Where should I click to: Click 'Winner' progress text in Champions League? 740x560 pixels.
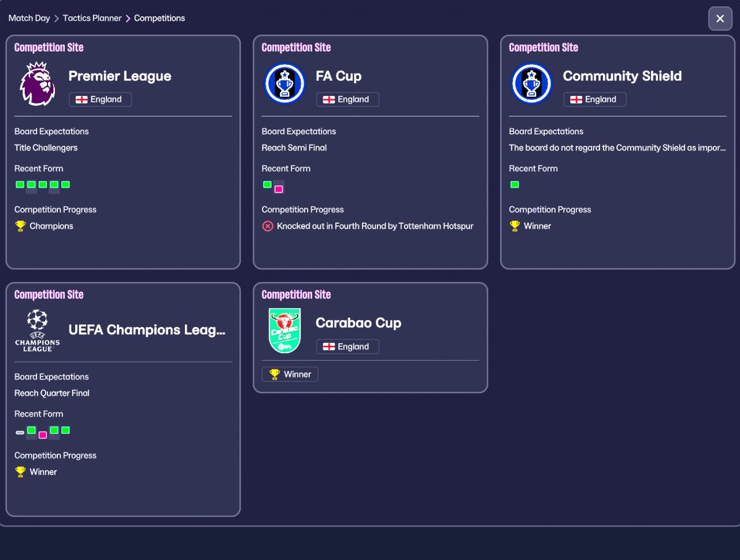tap(43, 472)
